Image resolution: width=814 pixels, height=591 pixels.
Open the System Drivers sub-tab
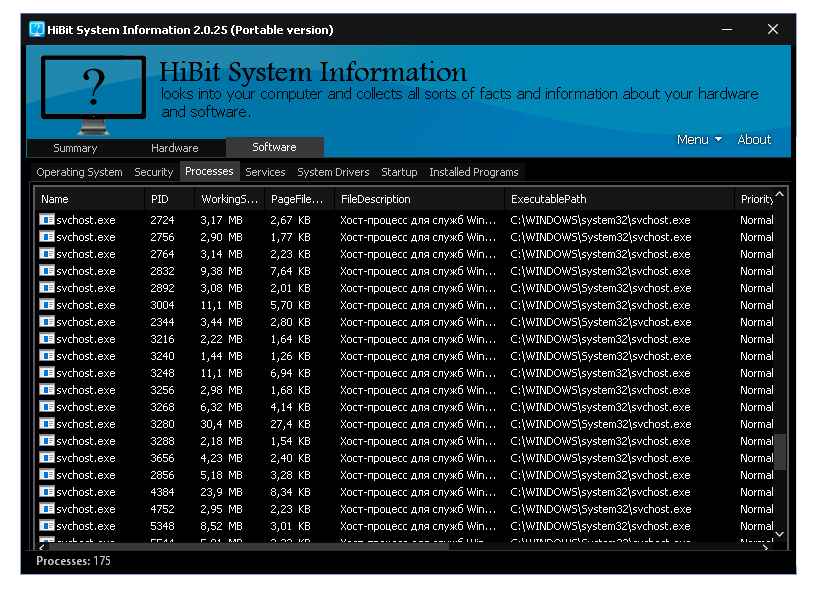(x=333, y=172)
